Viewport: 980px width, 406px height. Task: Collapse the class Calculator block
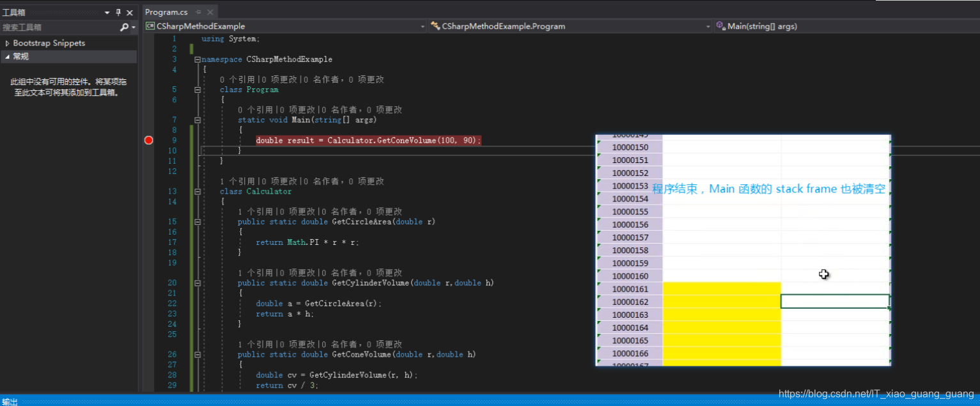click(x=198, y=192)
